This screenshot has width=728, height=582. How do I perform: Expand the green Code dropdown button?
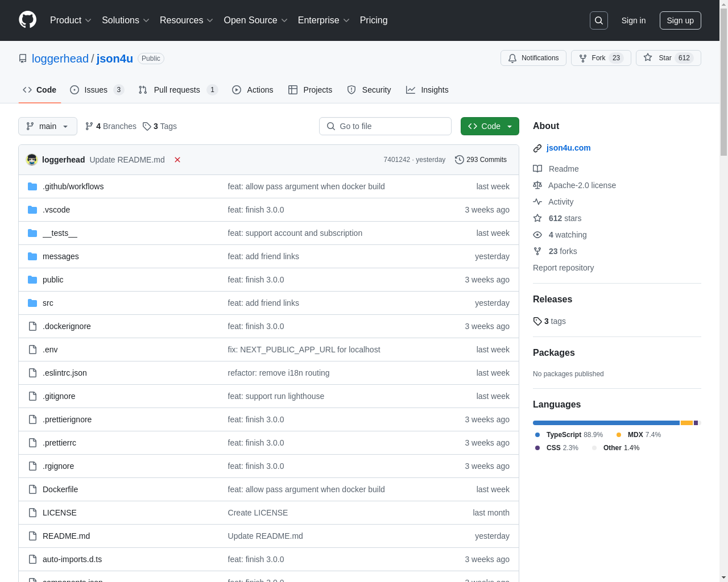coord(490,126)
